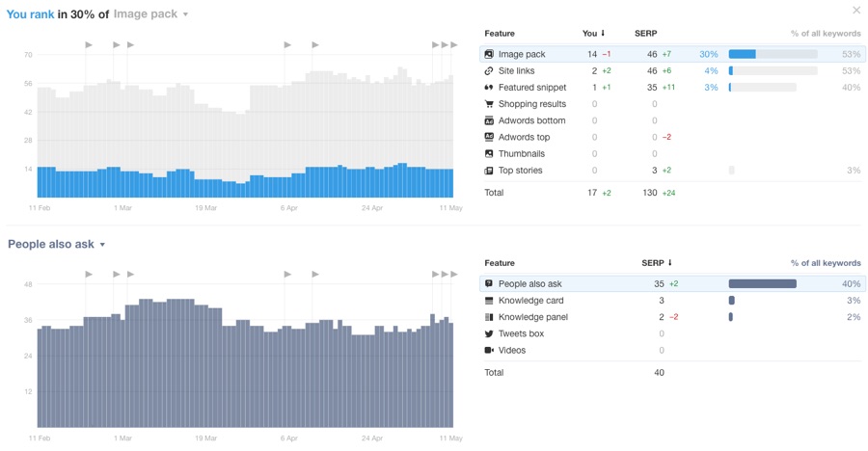
Task: Click the Thumbnails feature label
Action: 521,154
